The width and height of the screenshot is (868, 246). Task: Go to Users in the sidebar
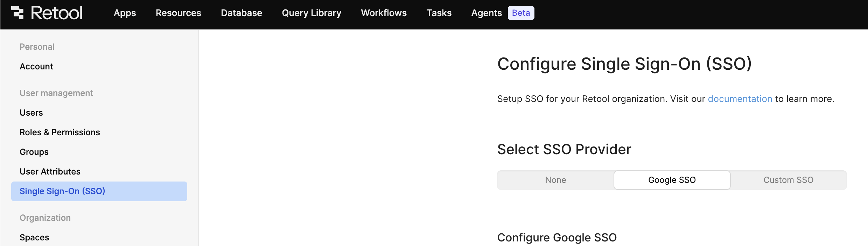[31, 113]
